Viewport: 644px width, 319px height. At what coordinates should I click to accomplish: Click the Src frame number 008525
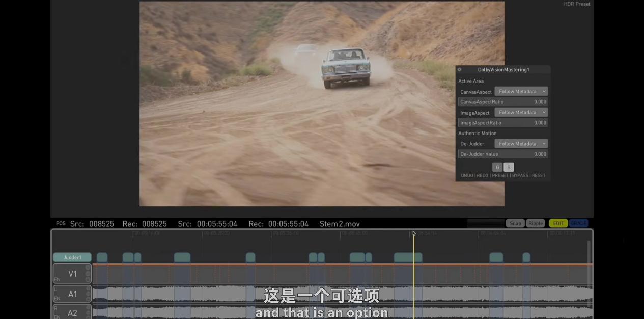pyautogui.click(x=101, y=224)
